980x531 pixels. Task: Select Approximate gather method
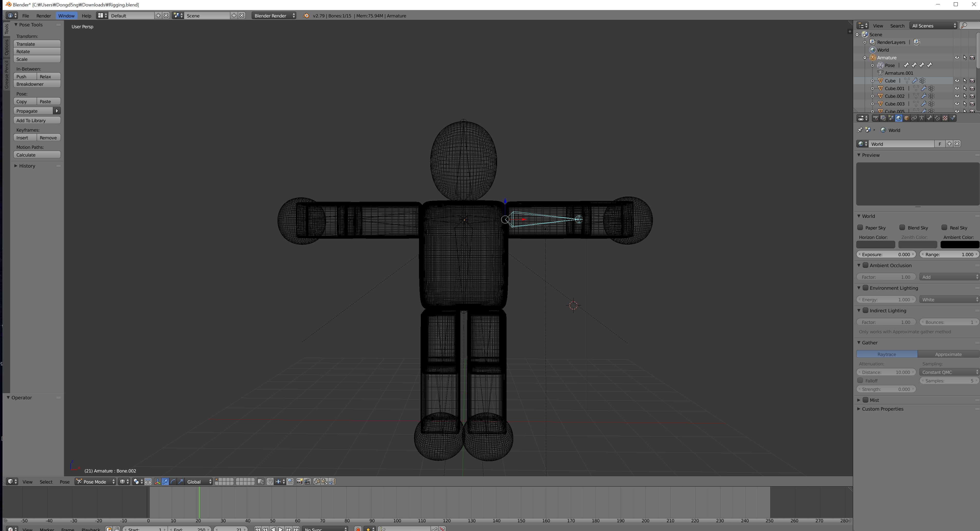(x=948, y=354)
